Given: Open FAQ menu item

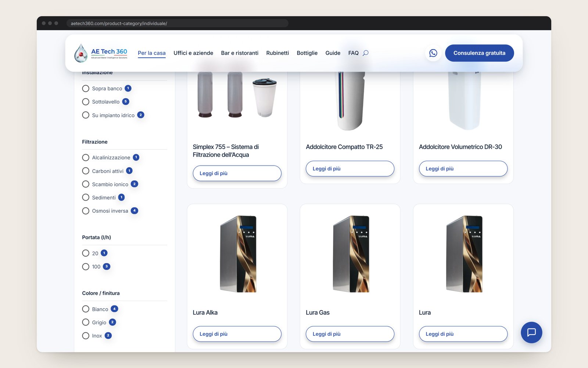Looking at the screenshot, I should point(354,53).
